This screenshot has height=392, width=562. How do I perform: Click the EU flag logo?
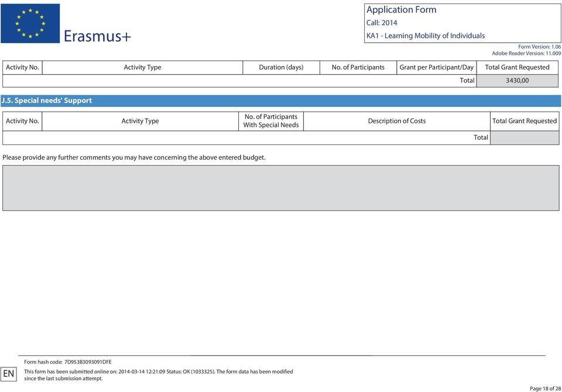click(x=30, y=23)
